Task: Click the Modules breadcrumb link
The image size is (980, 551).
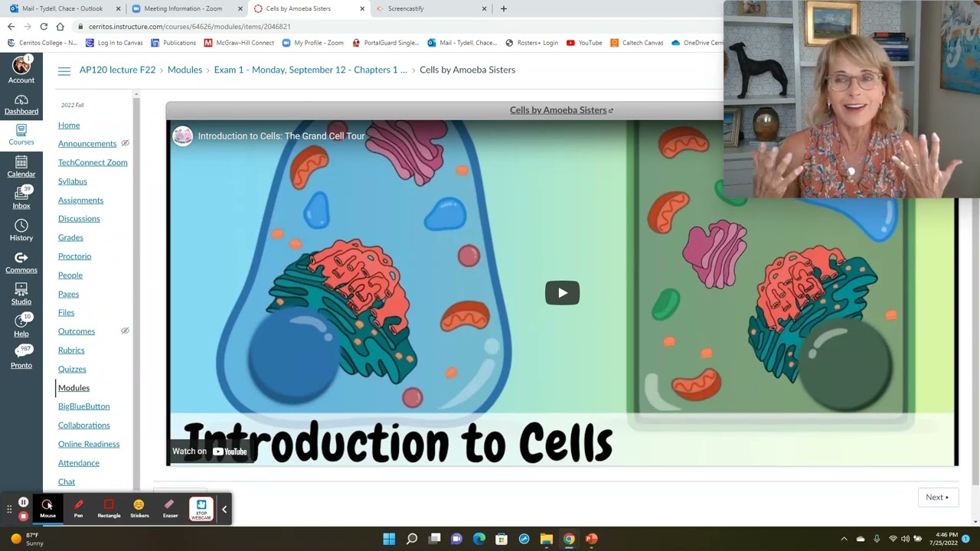Action: click(185, 70)
